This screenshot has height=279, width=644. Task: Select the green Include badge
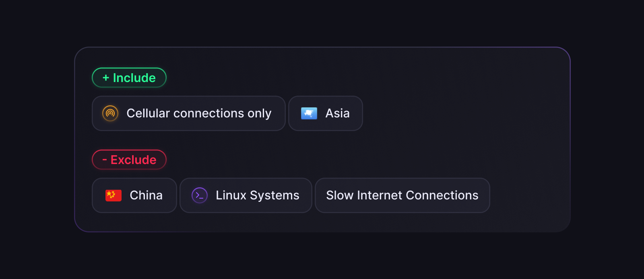point(129,78)
